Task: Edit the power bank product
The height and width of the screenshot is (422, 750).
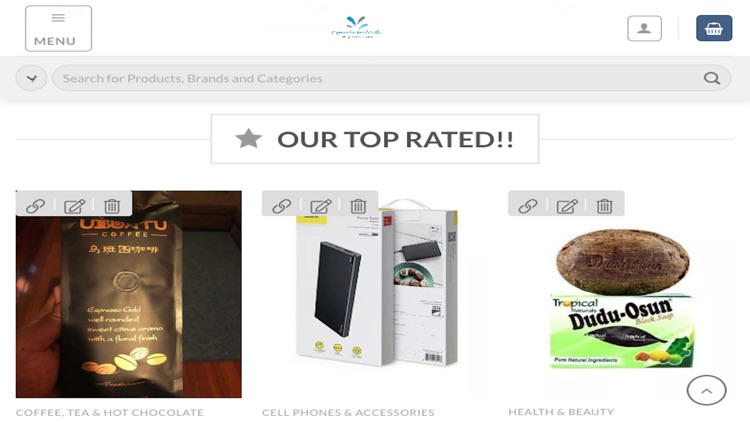Action: click(x=320, y=206)
